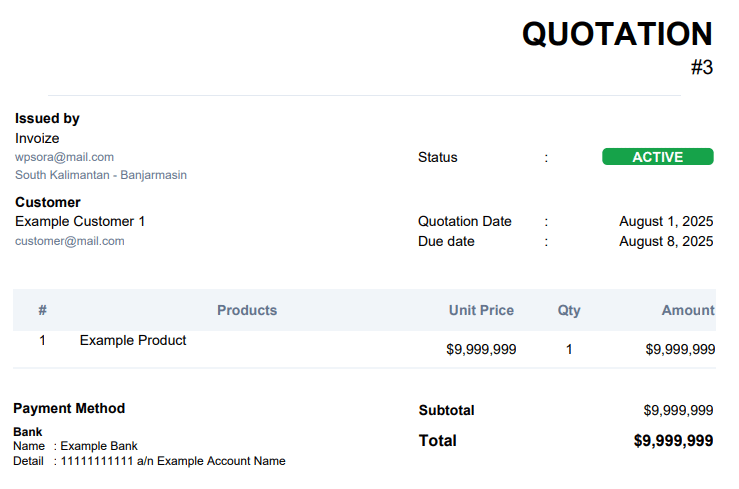The height and width of the screenshot is (489, 739).
Task: Click the Qty column header
Action: 569,310
